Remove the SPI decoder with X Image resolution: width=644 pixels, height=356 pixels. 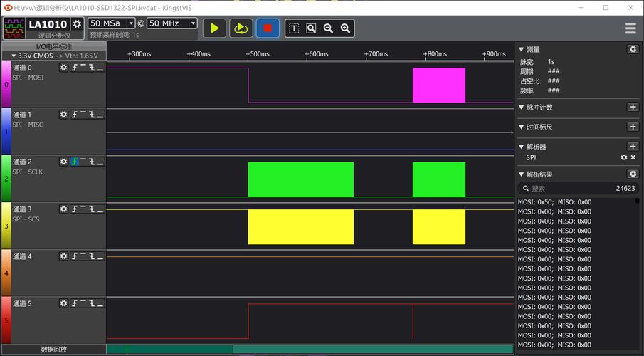[x=633, y=157]
